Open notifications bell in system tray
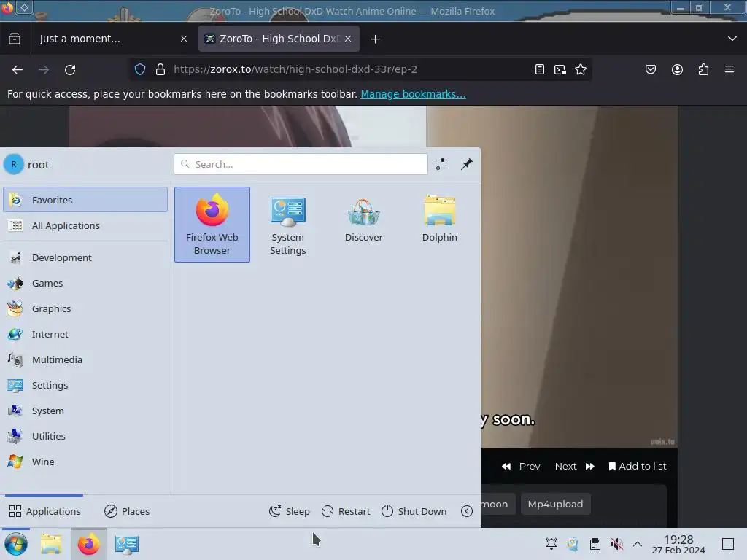This screenshot has height=560, width=747. click(x=551, y=544)
